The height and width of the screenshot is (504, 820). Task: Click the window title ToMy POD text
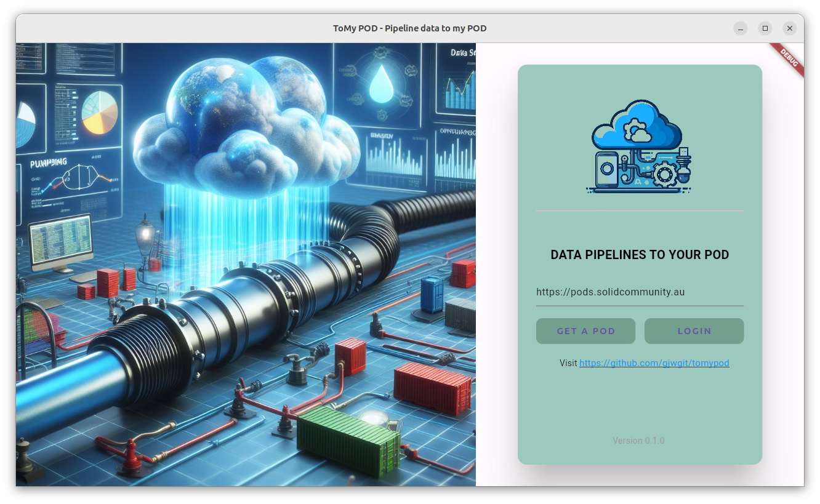click(410, 28)
